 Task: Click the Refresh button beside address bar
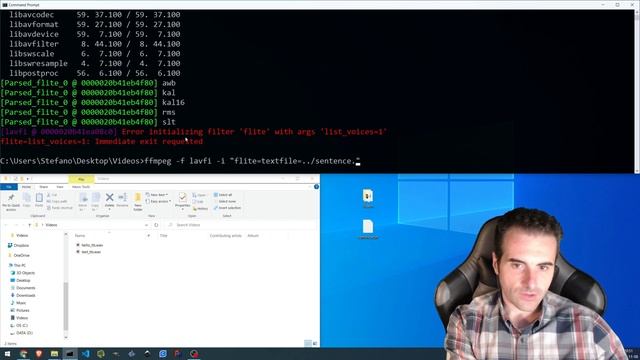pos(156,225)
